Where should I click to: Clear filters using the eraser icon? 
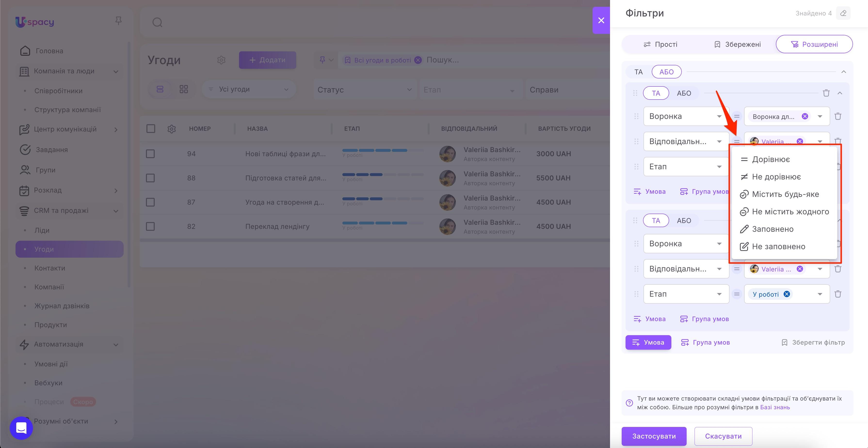click(844, 13)
